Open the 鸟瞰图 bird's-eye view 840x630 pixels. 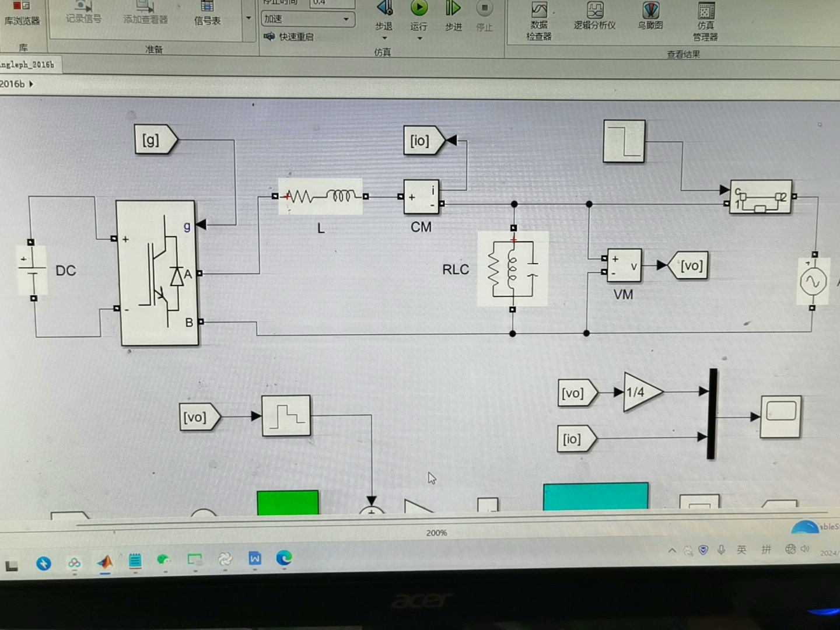[649, 15]
